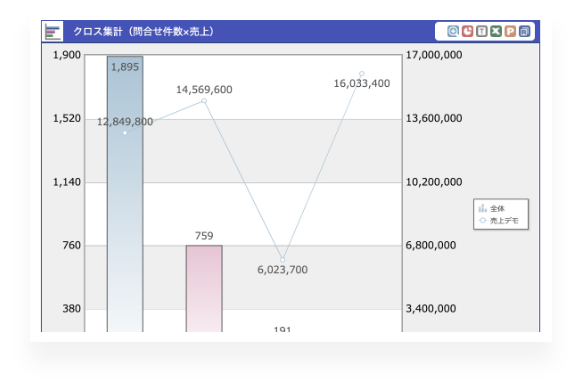The width and height of the screenshot is (582, 392).
Task: Click the blue report R icon
Action: 524,31
